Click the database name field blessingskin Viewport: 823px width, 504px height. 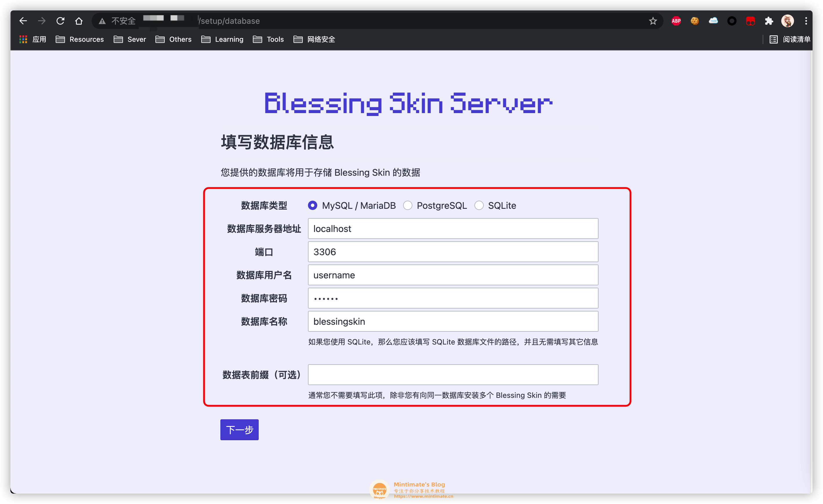tap(453, 321)
